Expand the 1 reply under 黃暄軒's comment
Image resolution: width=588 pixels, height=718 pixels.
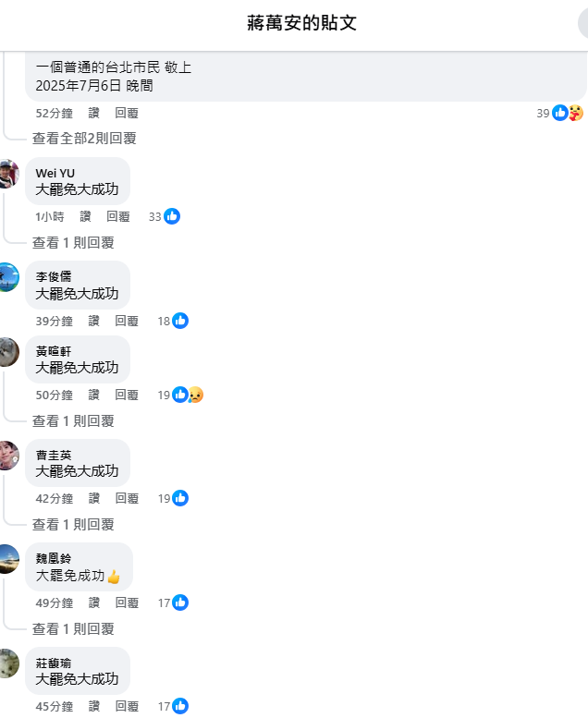tap(73, 420)
